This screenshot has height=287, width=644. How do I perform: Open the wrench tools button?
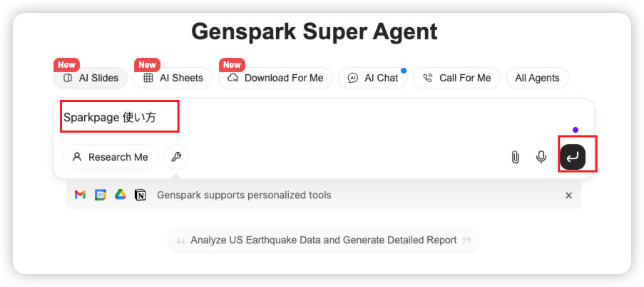[x=176, y=157]
